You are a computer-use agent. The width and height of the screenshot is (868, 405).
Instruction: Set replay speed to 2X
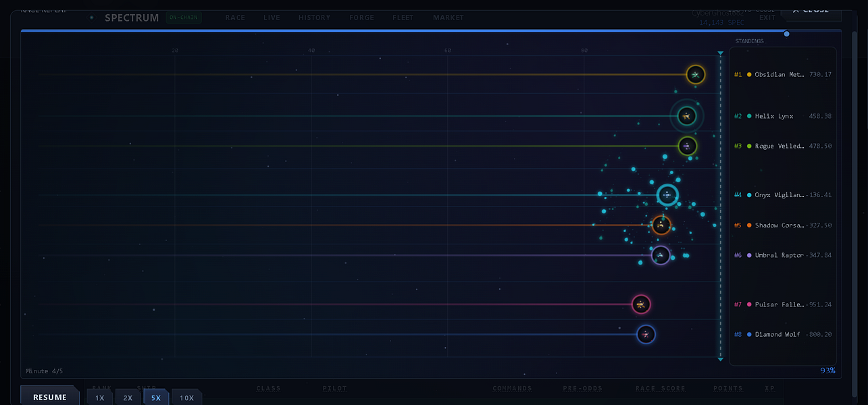128,398
